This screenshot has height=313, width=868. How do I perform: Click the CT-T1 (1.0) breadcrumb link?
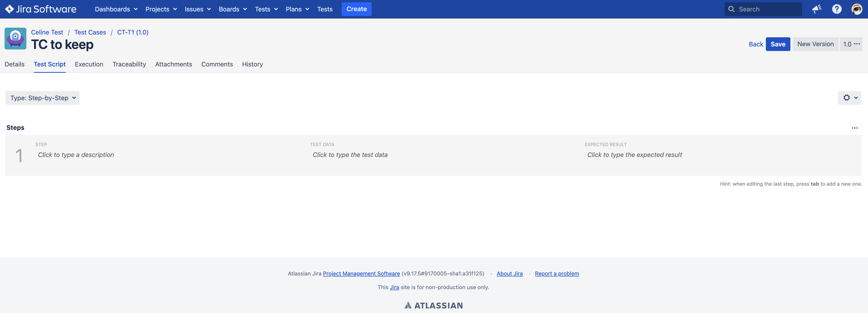pyautogui.click(x=132, y=32)
